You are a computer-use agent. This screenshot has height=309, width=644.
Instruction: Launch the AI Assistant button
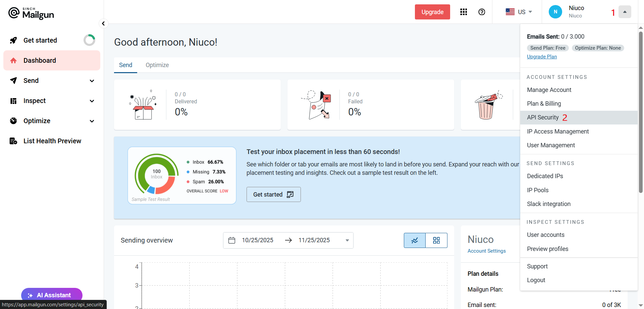(x=52, y=295)
